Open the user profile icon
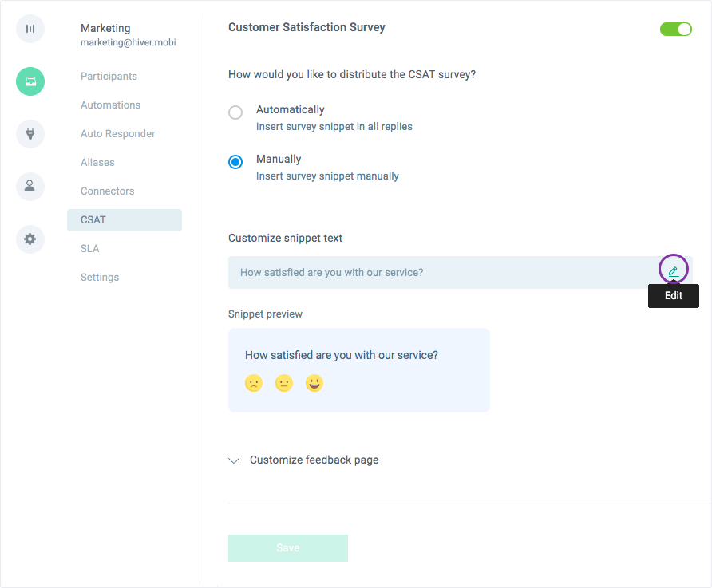The image size is (712, 588). (x=30, y=187)
